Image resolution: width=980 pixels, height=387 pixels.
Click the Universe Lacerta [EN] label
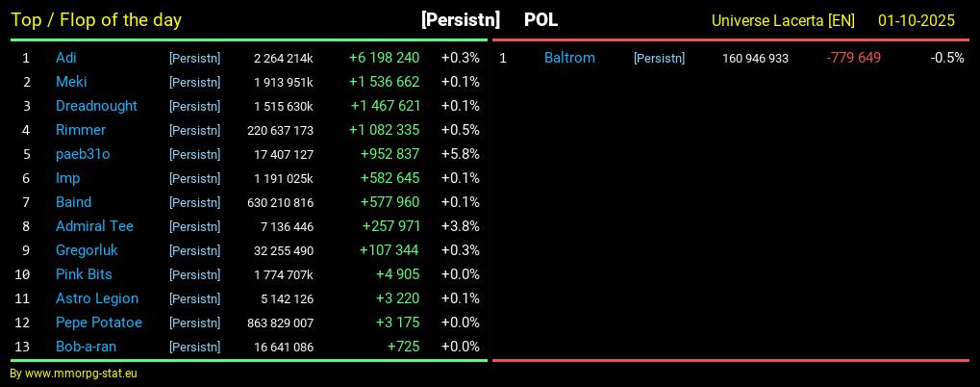pos(783,20)
